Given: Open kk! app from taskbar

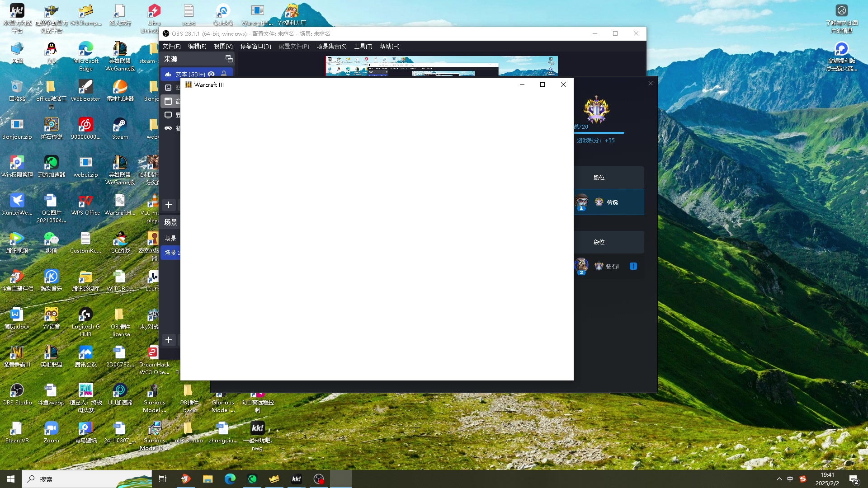Looking at the screenshot, I should click(x=297, y=479).
